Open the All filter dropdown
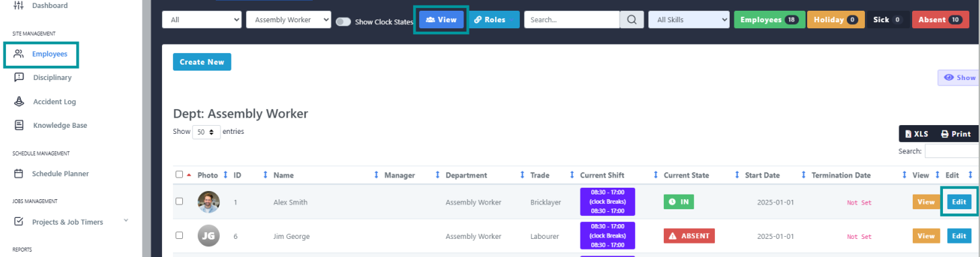The image size is (980, 257). tap(202, 20)
